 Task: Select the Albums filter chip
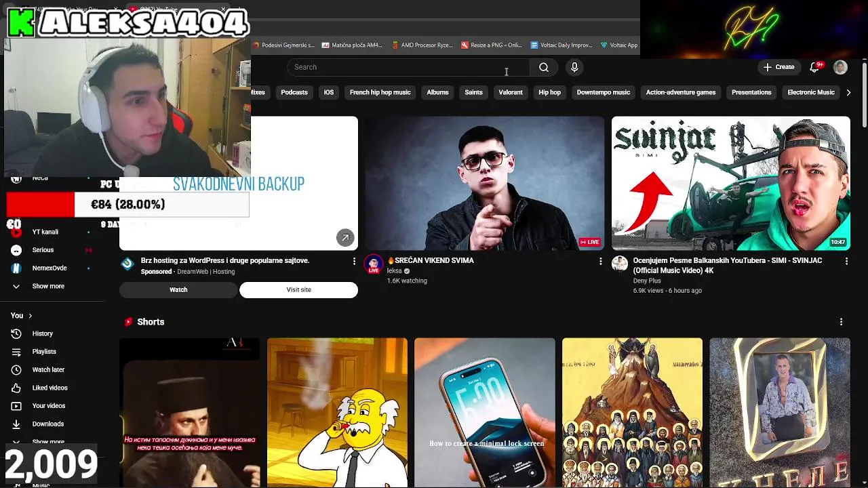click(x=437, y=92)
